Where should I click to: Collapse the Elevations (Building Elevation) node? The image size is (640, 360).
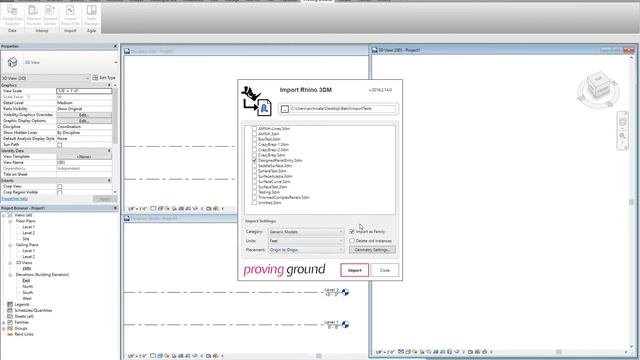coord(10,275)
